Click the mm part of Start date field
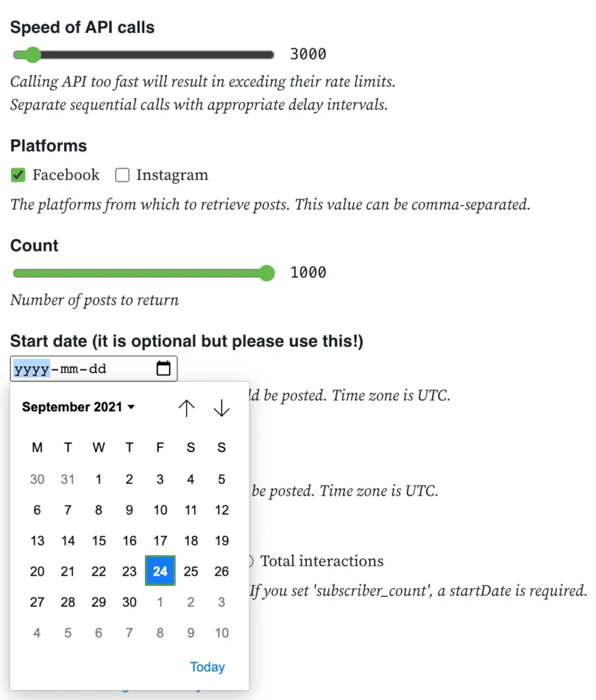The height and width of the screenshot is (700, 596). click(x=69, y=369)
